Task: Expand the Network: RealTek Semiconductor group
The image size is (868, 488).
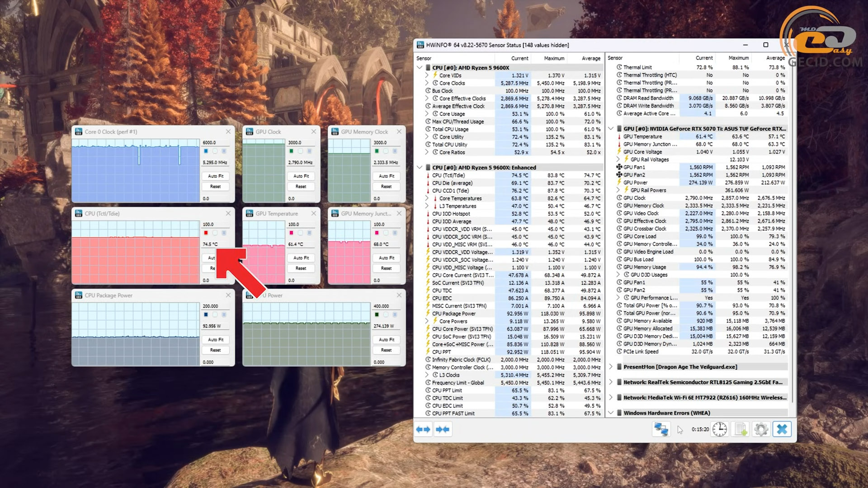Action: coord(611,382)
